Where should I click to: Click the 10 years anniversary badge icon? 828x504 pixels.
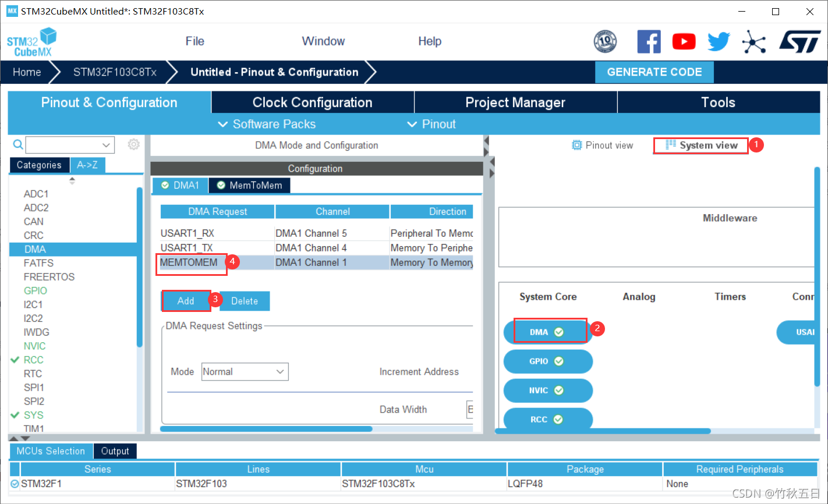(x=605, y=41)
